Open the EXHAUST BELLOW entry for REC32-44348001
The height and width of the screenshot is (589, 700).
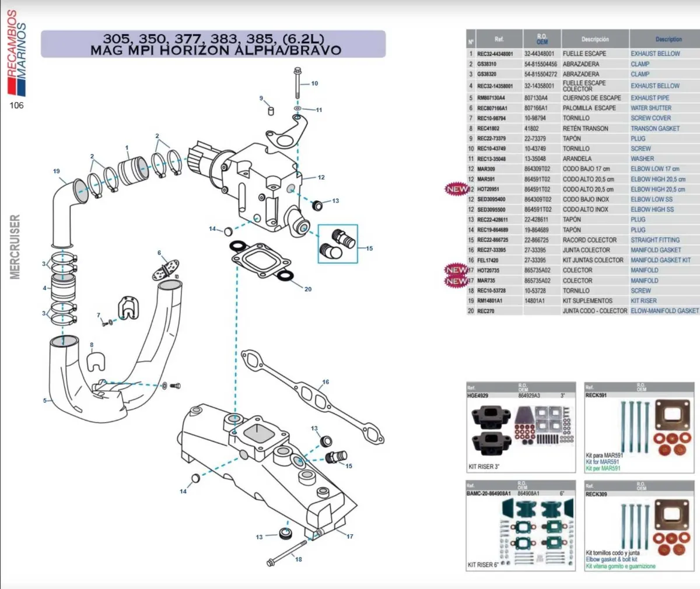click(x=654, y=53)
